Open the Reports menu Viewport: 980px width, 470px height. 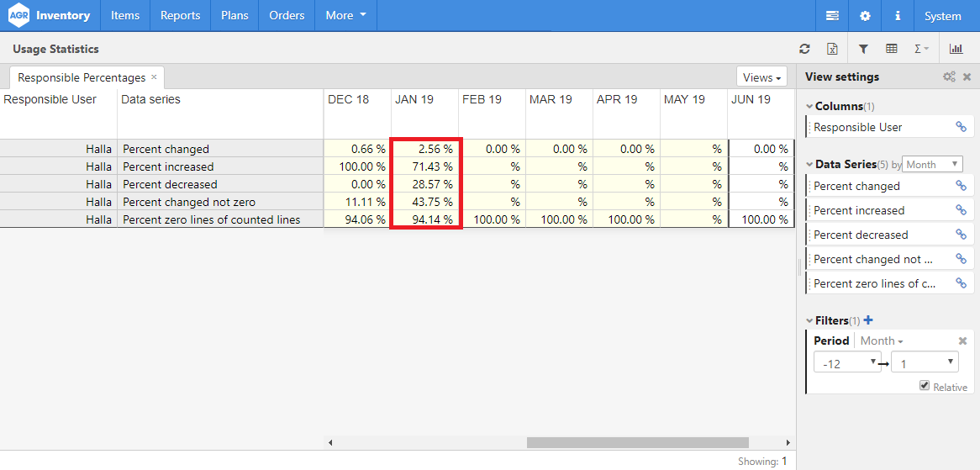click(180, 16)
